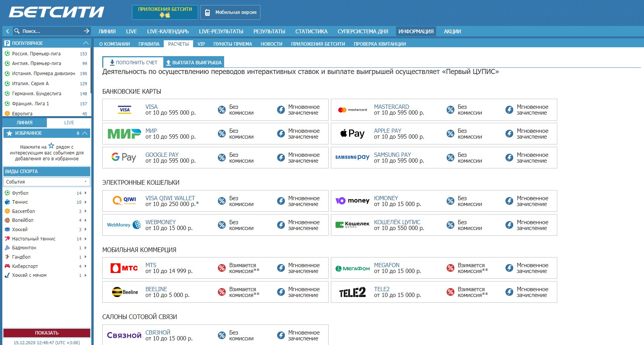The height and width of the screenshot is (345, 644).
Task: Switch to ПУНКТЫ ПРИЕМА tab
Action: point(233,44)
